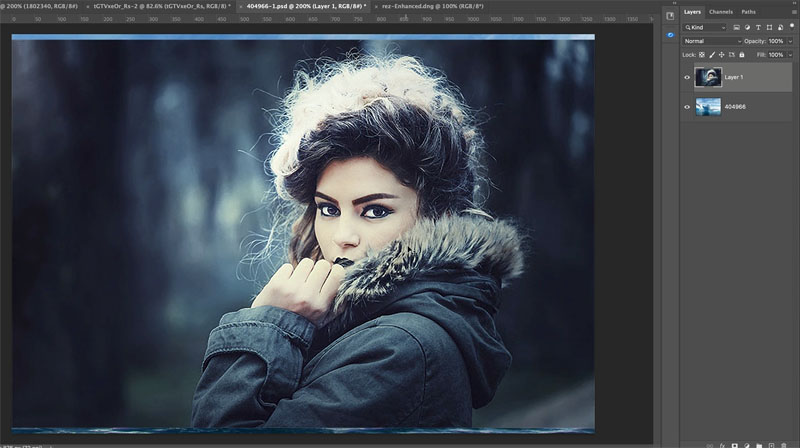800x448 pixels.
Task: Click the Fill percentage field
Action: tap(775, 54)
